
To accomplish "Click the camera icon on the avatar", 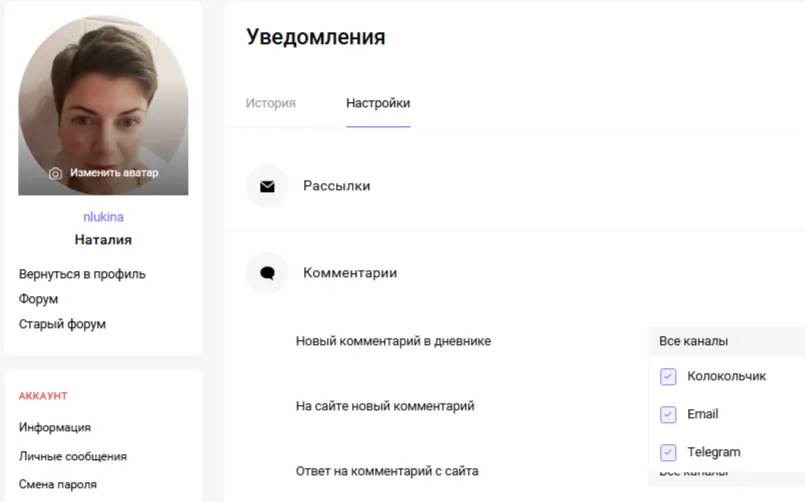I will point(55,173).
